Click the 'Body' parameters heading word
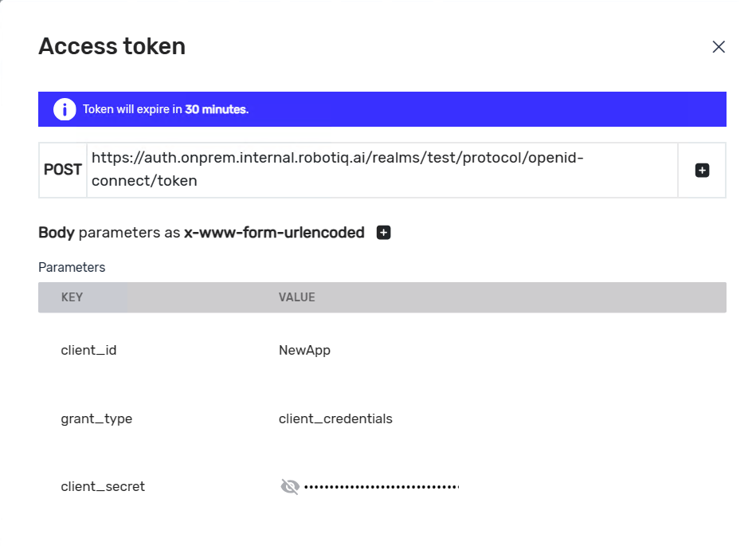The height and width of the screenshot is (546, 756). [57, 233]
